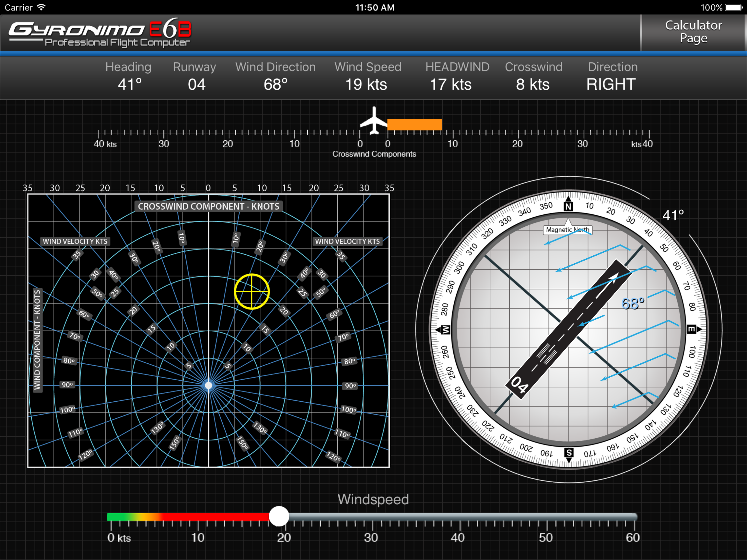The width and height of the screenshot is (747, 560).
Task: Tap the N marker on compass
Action: (568, 206)
